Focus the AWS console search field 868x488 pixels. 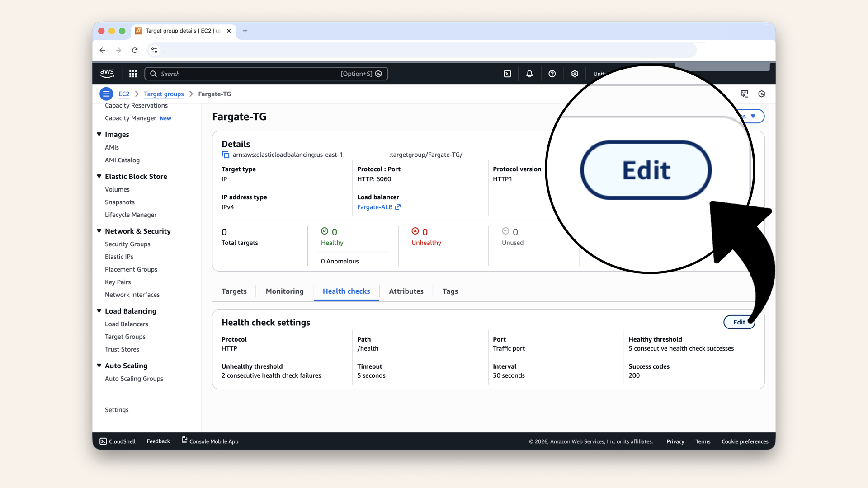click(x=249, y=74)
